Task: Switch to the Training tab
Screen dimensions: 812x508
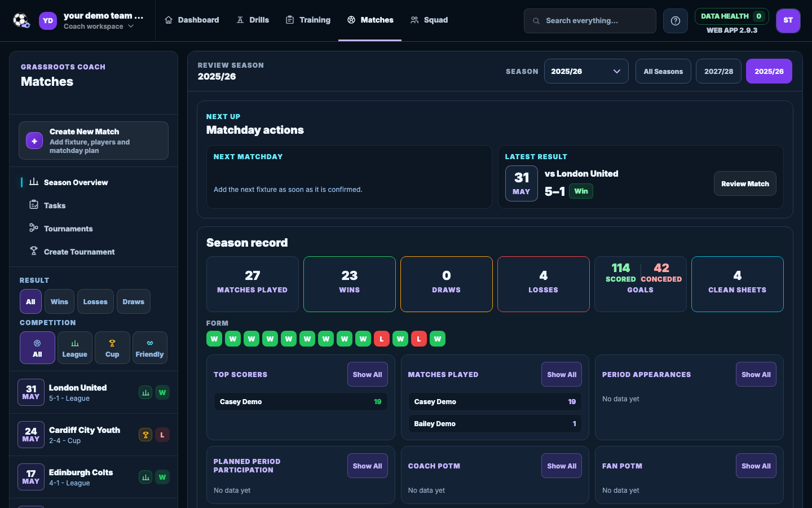Action: pyautogui.click(x=308, y=20)
